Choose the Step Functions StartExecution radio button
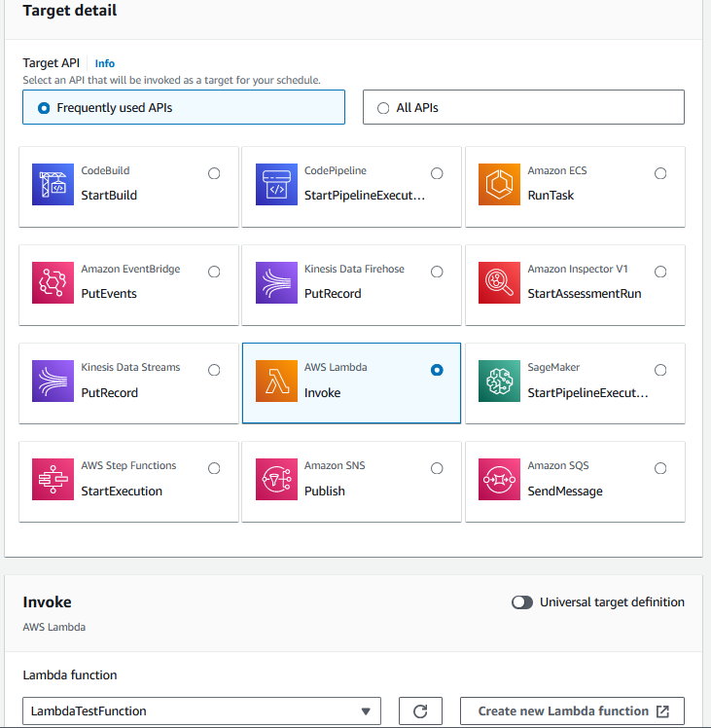Screen dimensions: 711x728 click(214, 468)
